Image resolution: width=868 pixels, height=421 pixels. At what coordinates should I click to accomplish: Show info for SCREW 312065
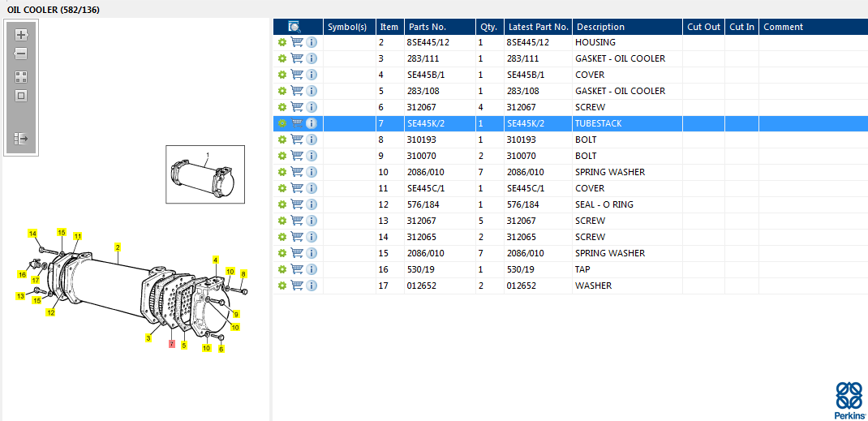tap(312, 238)
